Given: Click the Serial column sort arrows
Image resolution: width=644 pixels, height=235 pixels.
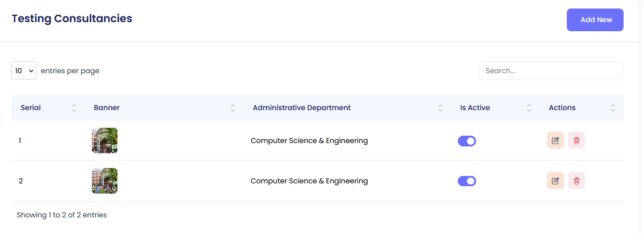Looking at the screenshot, I should [74, 108].
